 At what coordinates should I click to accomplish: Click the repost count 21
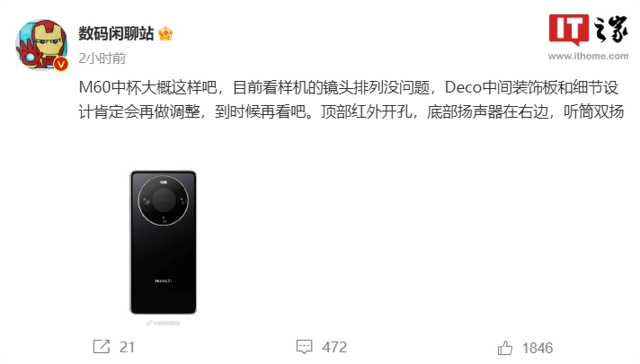coord(127,347)
